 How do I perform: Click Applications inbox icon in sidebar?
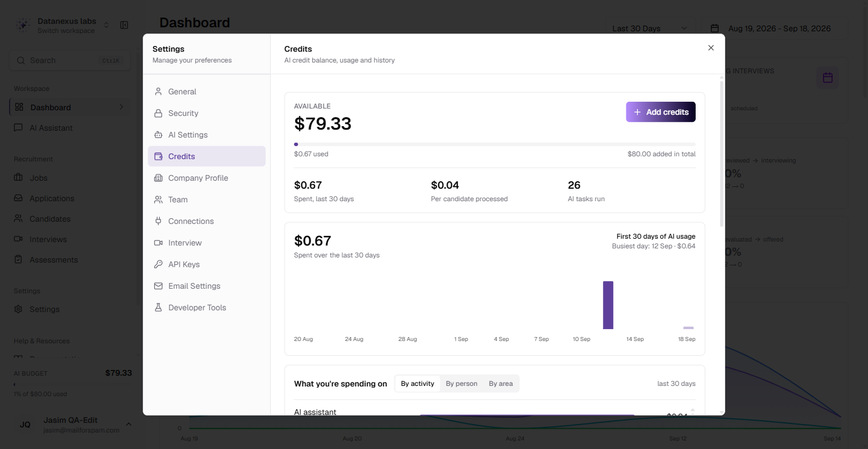point(18,198)
